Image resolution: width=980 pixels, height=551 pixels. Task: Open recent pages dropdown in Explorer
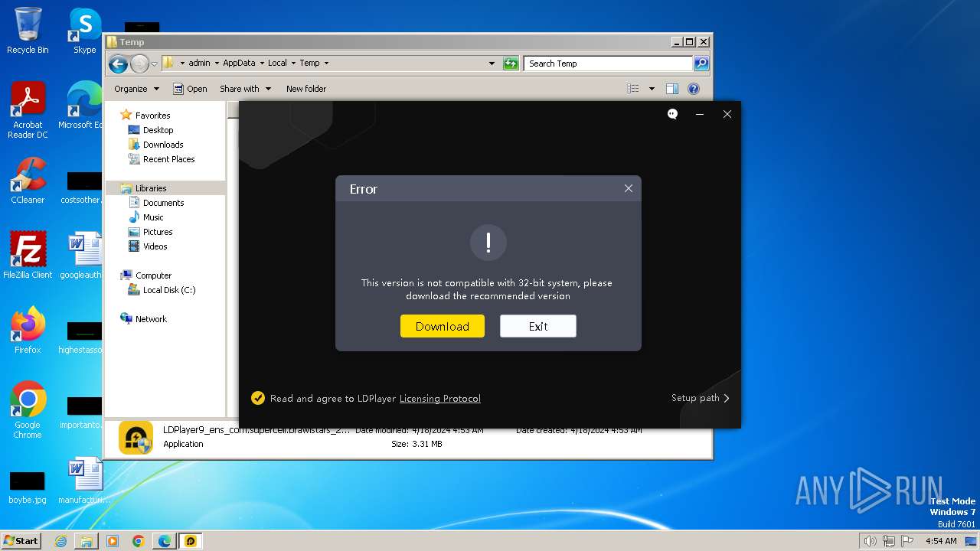point(154,64)
